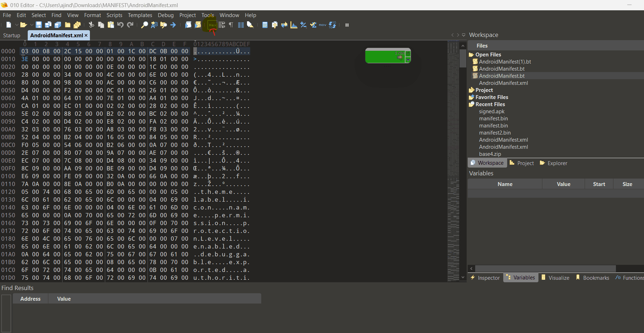The width and height of the screenshot is (644, 333).
Task: Open the Visualize tab
Action: pos(556,278)
